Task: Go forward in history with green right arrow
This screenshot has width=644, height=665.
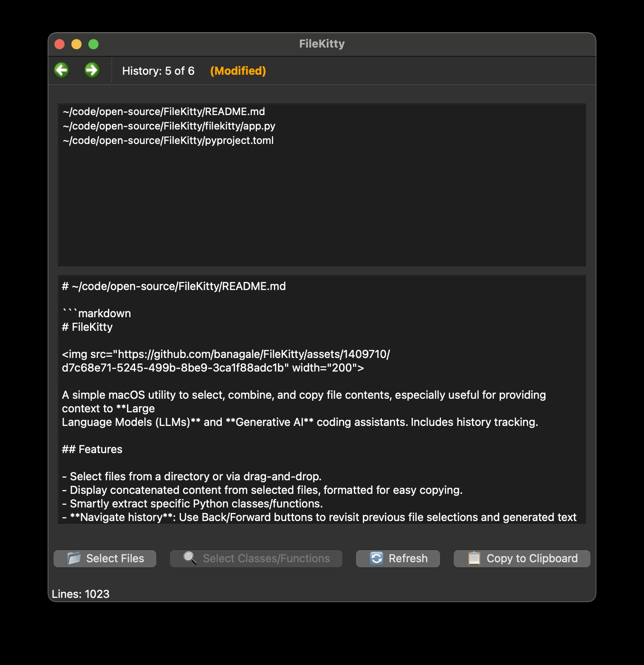Action: pyautogui.click(x=92, y=70)
